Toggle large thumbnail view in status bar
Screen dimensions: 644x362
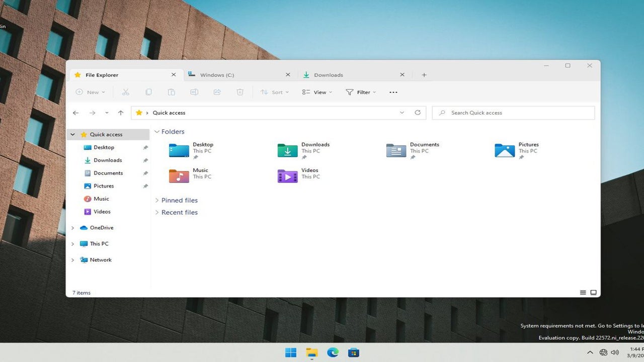pyautogui.click(x=593, y=292)
